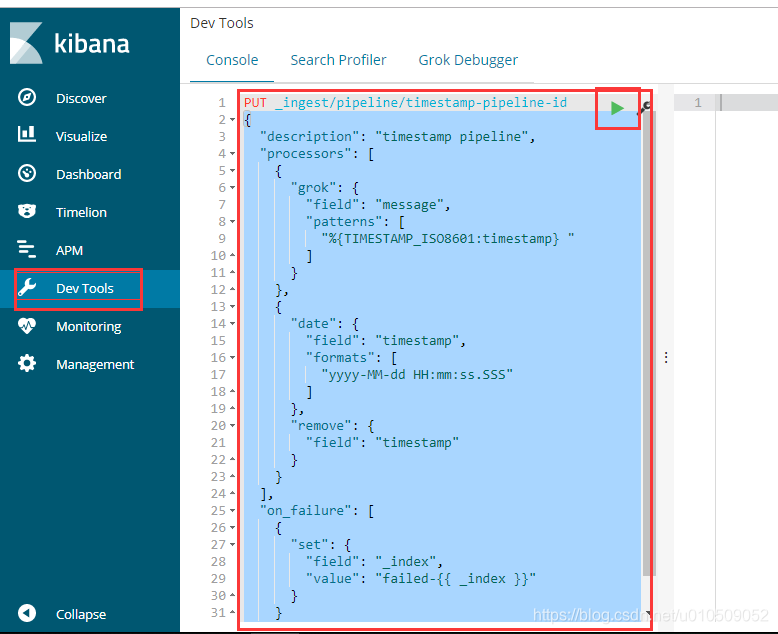Open Dashboard gauge icon

pyautogui.click(x=27, y=173)
